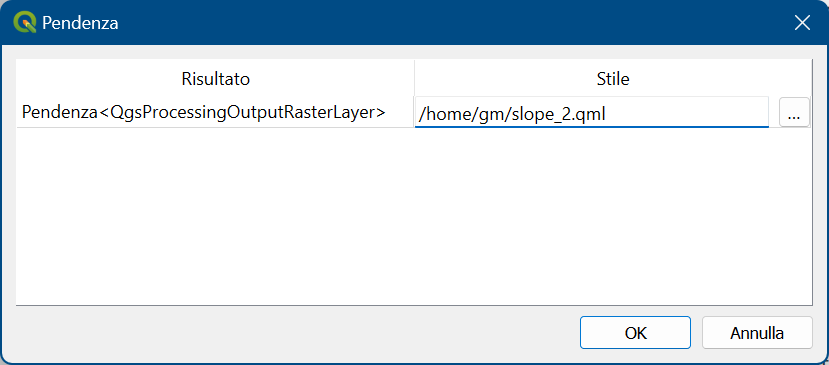
Task: Click the column divider between Risultato and Stile
Action: [x=414, y=79]
